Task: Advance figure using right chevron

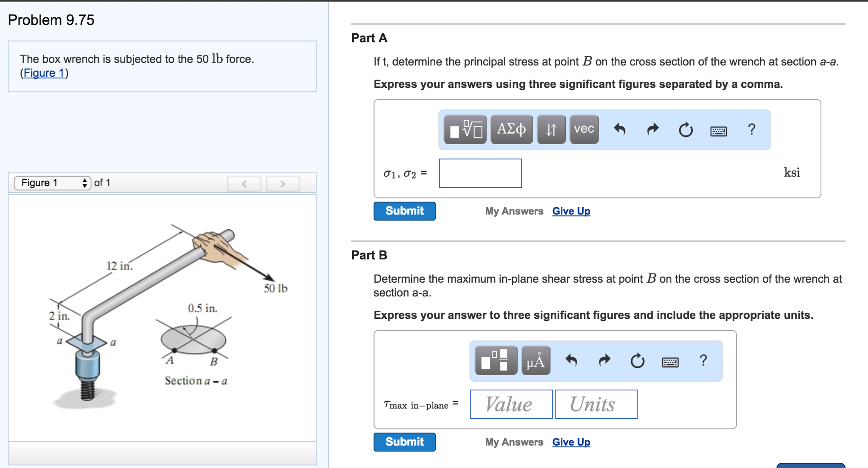Action: tap(283, 183)
